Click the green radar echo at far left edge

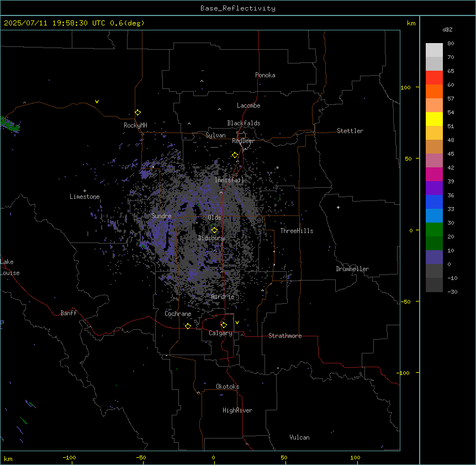pos(10,125)
